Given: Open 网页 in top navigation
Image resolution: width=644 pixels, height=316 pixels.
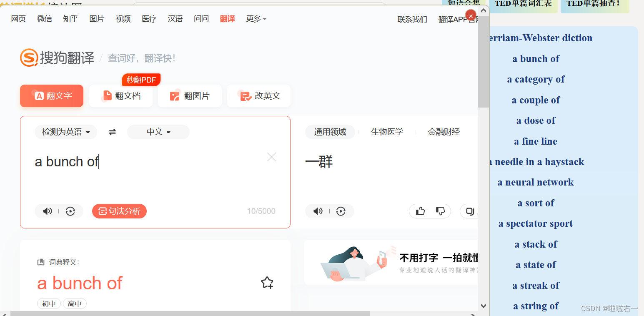Looking at the screenshot, I should pos(18,19).
